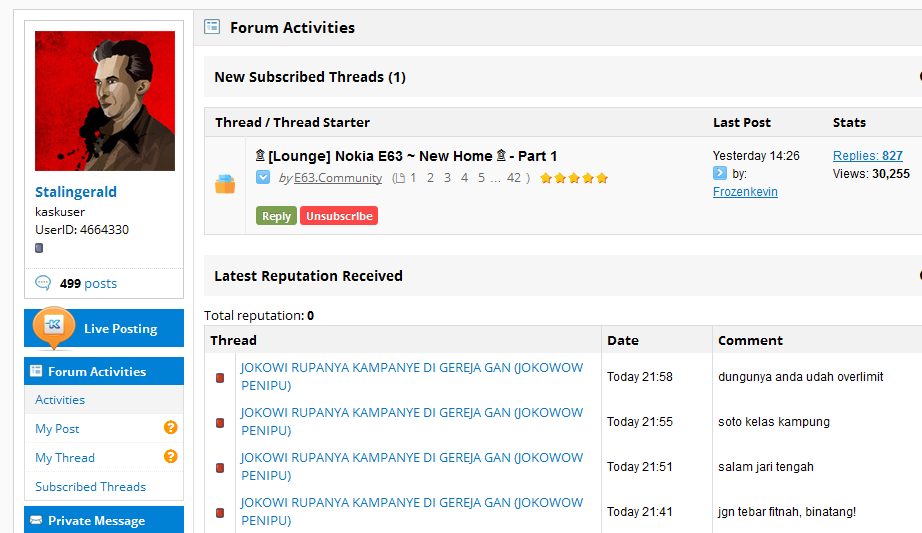Screen dimensions: 922x533
Task: Open My Thread in the sidebar
Action: point(65,458)
